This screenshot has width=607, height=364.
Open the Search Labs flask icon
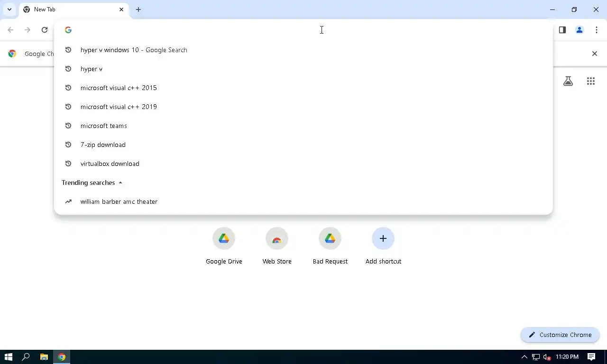click(x=568, y=81)
